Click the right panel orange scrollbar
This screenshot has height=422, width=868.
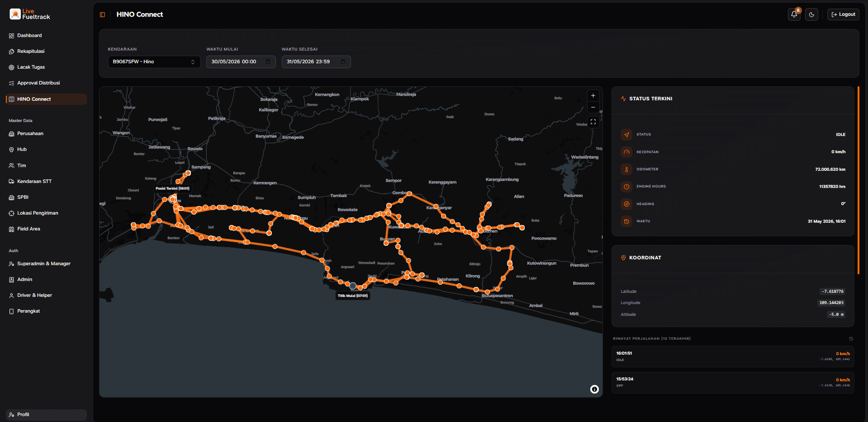[x=858, y=180]
